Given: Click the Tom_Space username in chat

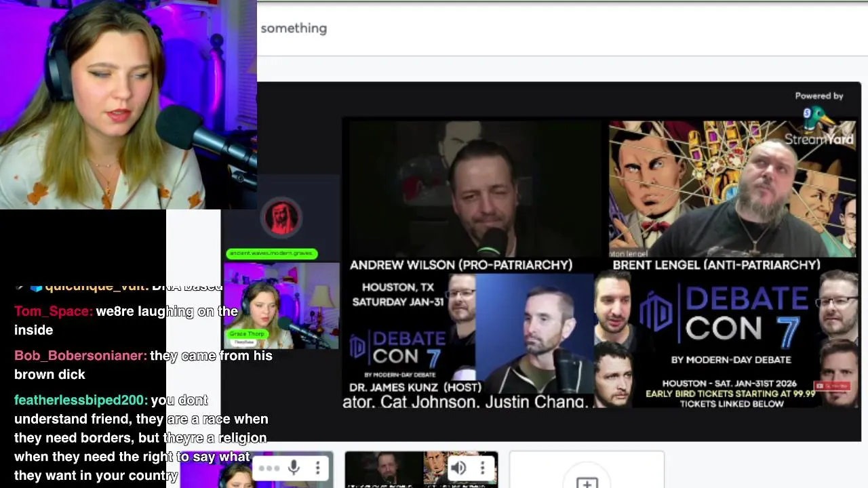Looking at the screenshot, I should (x=54, y=311).
